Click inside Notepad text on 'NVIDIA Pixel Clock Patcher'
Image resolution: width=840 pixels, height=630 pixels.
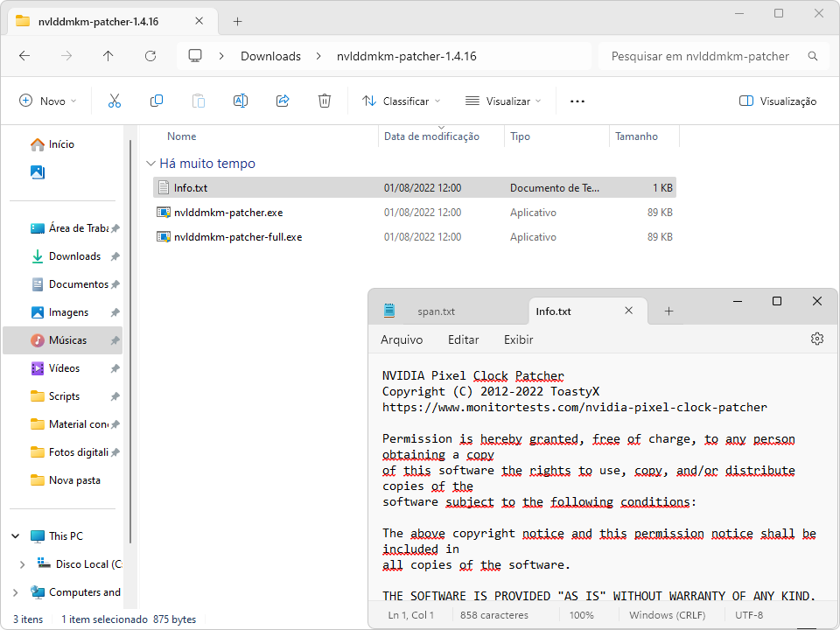[x=473, y=375]
